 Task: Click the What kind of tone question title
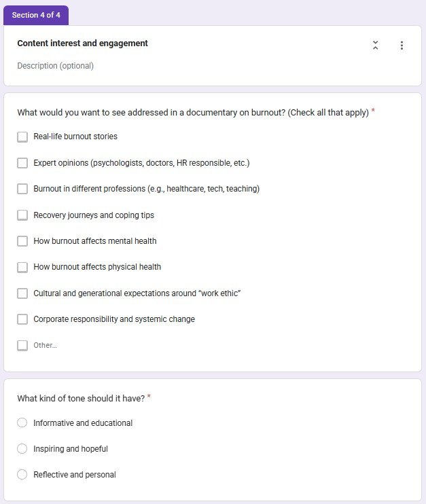[x=81, y=398]
